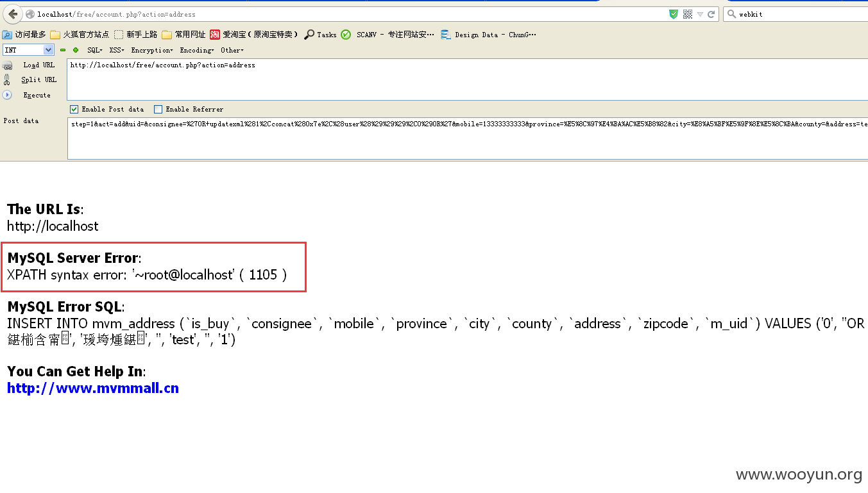Image resolution: width=868 pixels, height=493 pixels.
Task: Open the SQL menu in HackBar
Action: [x=95, y=50]
